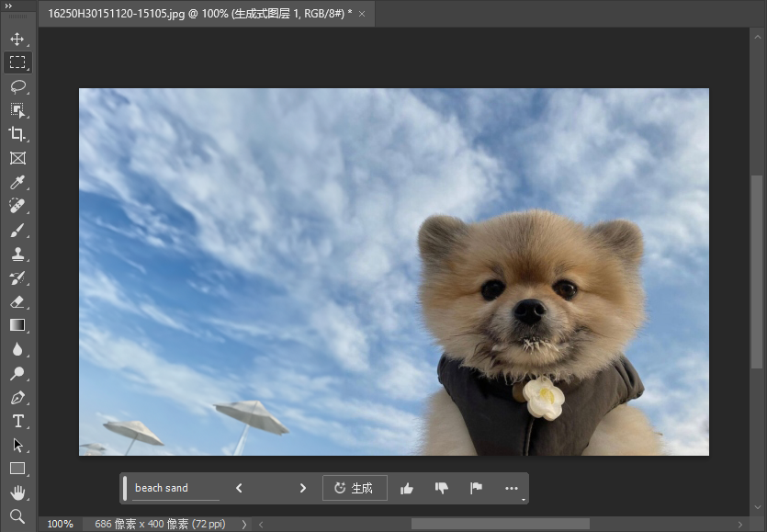The image size is (767, 532).
Task: Open more options in contextual task bar
Action: click(511, 489)
